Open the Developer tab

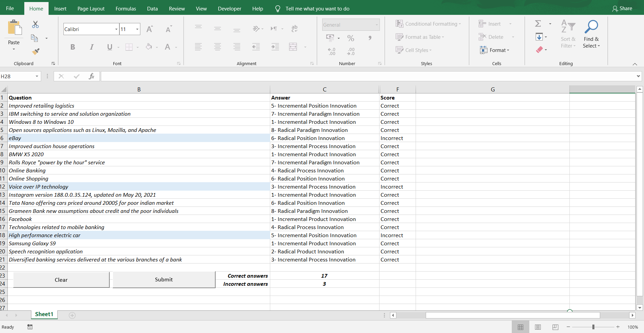click(x=229, y=8)
